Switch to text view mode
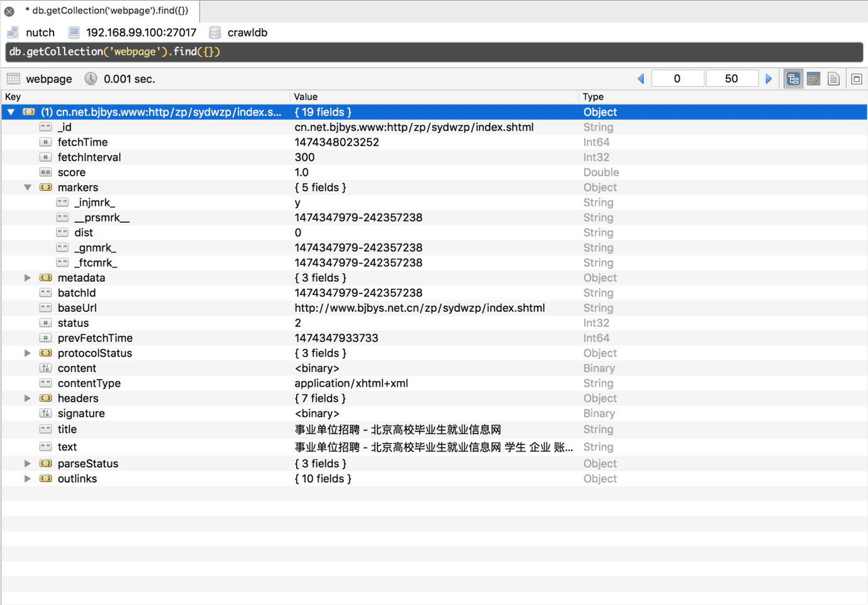Viewport: 868px width, 605px height. [833, 78]
